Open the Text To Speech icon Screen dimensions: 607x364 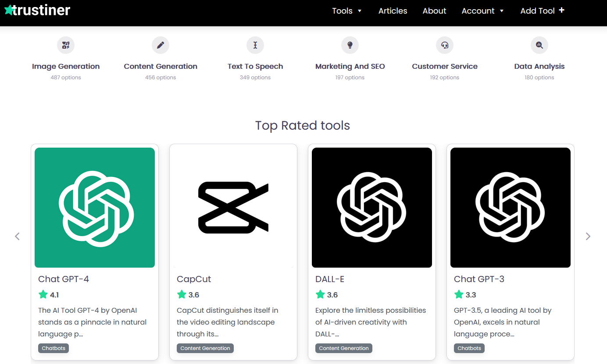[255, 45]
